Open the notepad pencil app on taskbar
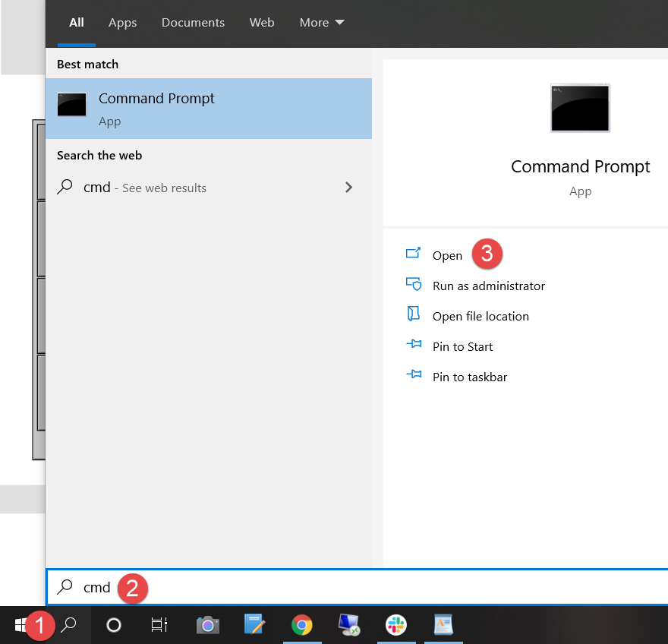 (x=254, y=625)
